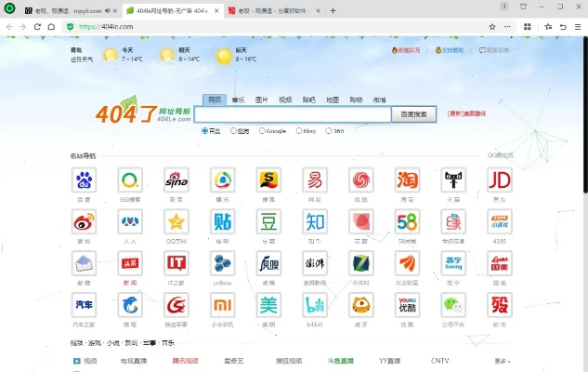Open the Weibo site icon
This screenshot has width=588, height=372.
pyautogui.click(x=85, y=222)
